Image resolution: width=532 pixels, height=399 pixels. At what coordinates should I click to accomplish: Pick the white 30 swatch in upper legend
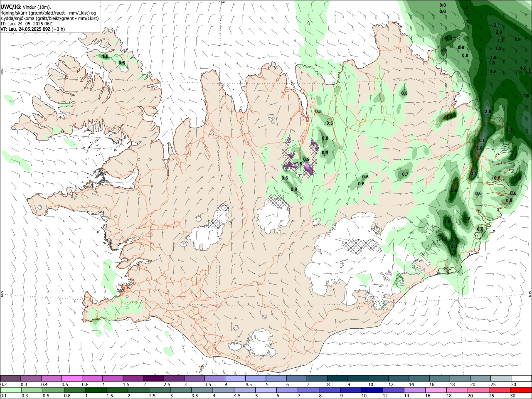click(521, 379)
